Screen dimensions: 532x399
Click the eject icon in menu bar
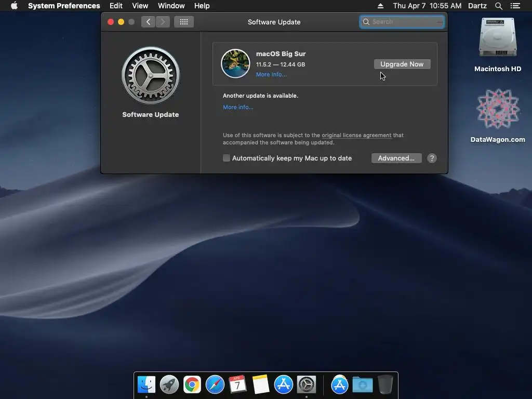(x=380, y=6)
